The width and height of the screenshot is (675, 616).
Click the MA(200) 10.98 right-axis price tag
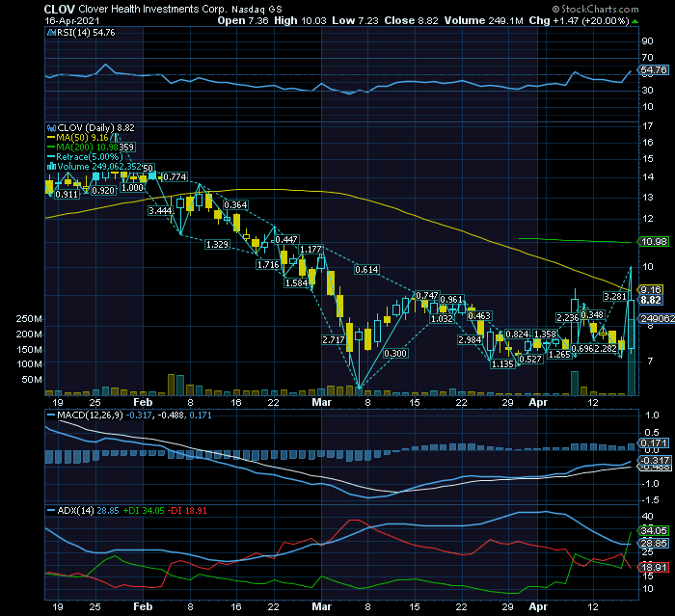coord(654,242)
